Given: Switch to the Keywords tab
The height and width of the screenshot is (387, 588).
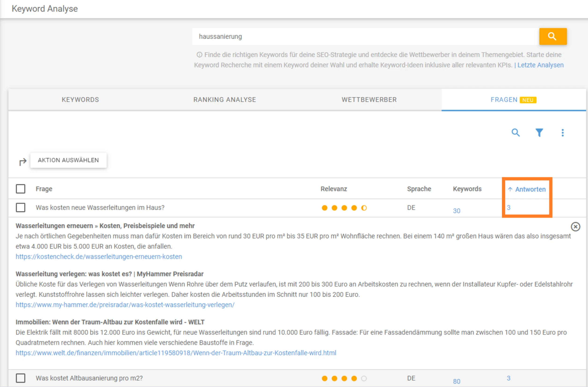Looking at the screenshot, I should [x=80, y=100].
